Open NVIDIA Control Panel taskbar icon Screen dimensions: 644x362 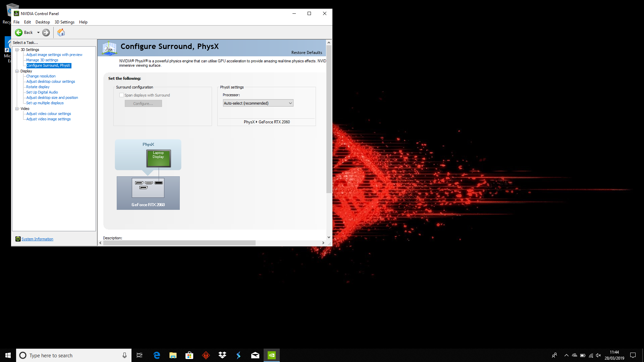coord(272,355)
